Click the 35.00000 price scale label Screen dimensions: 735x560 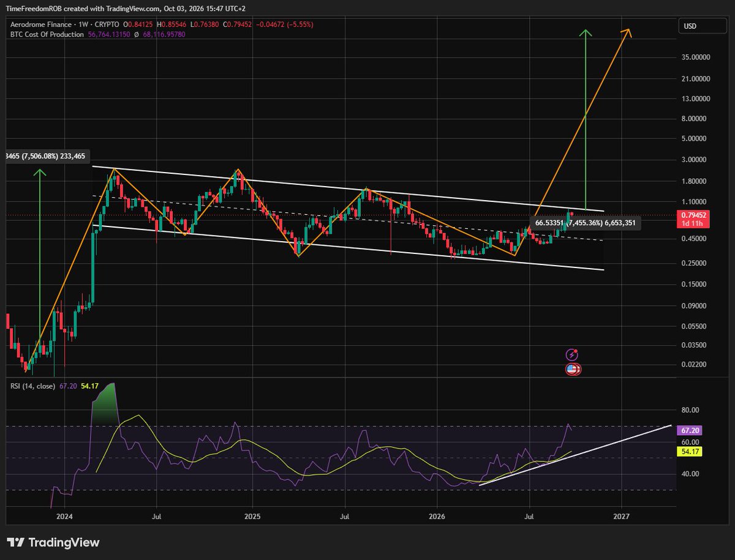tap(696, 58)
